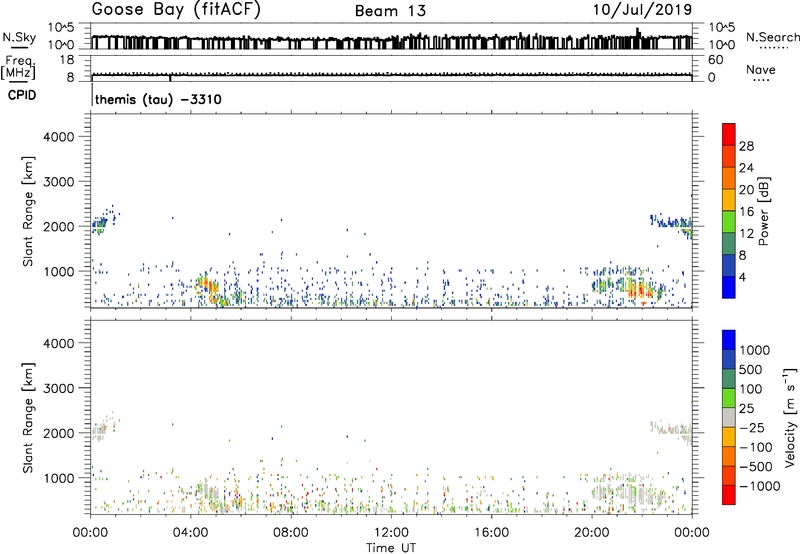Click the 'Time UT' axis label

pos(391,547)
